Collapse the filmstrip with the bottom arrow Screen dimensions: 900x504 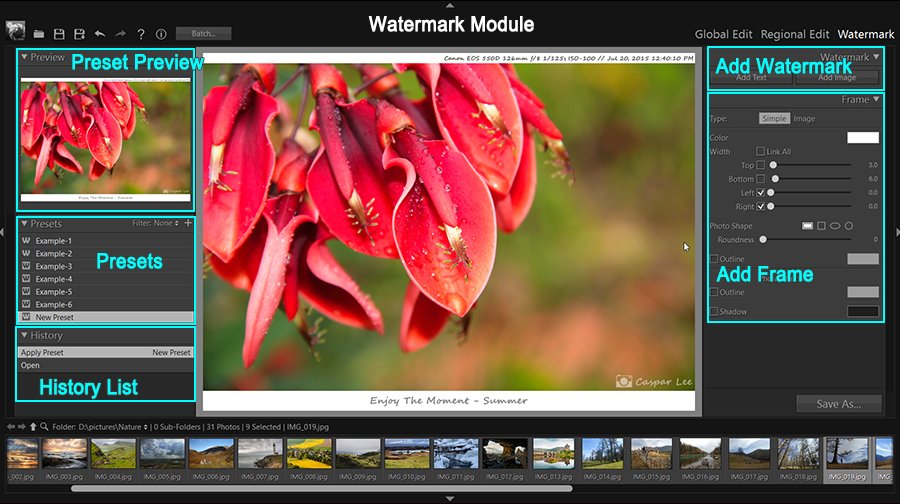pyautogui.click(x=450, y=499)
